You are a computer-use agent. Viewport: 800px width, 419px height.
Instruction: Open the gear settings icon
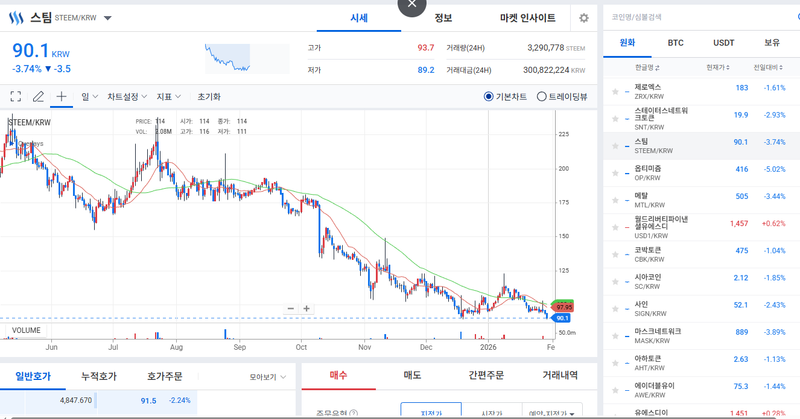(584, 18)
